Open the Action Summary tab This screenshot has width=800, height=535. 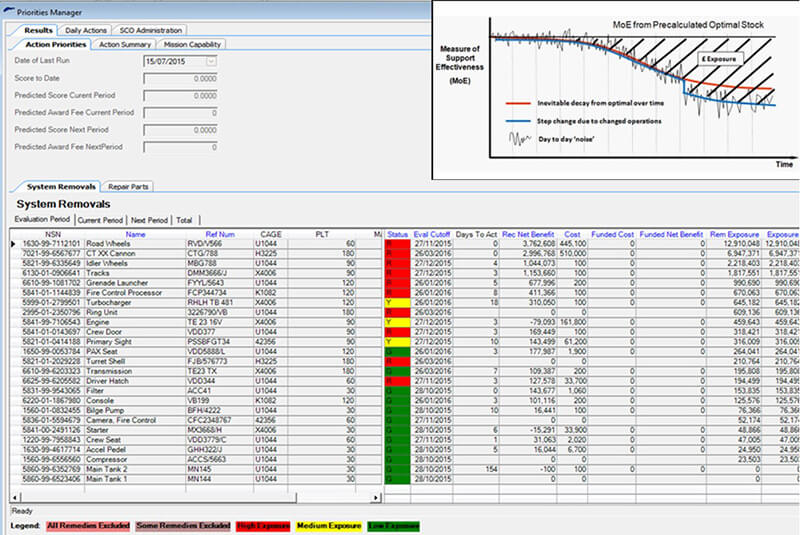pyautogui.click(x=124, y=44)
